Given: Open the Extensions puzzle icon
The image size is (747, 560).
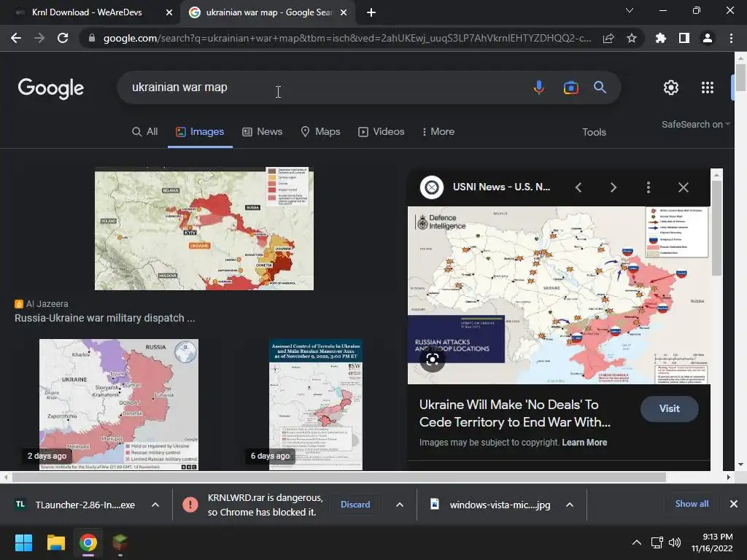Looking at the screenshot, I should click(x=661, y=38).
